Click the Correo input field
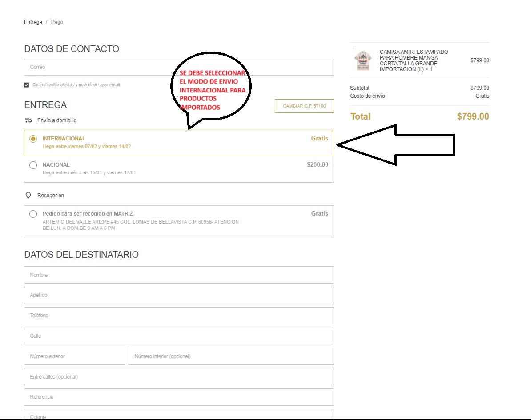531x420 pixels. coord(179,67)
